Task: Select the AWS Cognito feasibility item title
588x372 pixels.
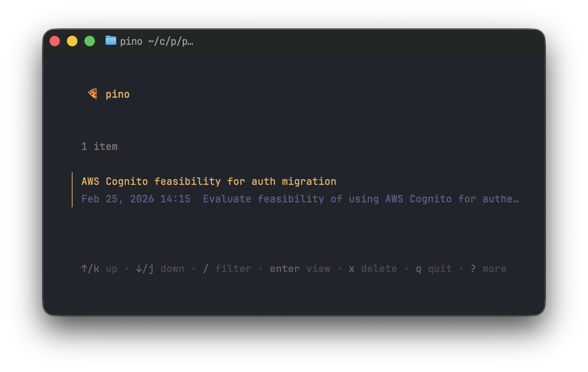Action: (209, 181)
